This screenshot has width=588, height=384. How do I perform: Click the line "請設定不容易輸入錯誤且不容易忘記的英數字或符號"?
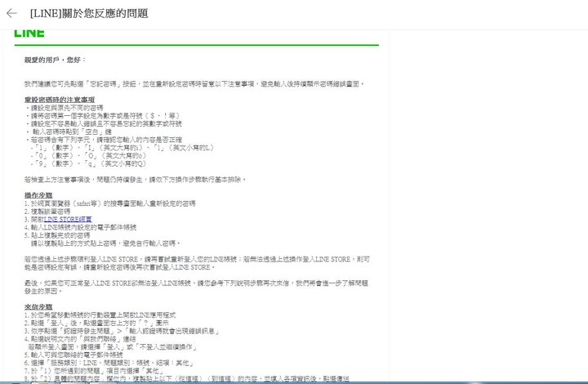click(104, 123)
